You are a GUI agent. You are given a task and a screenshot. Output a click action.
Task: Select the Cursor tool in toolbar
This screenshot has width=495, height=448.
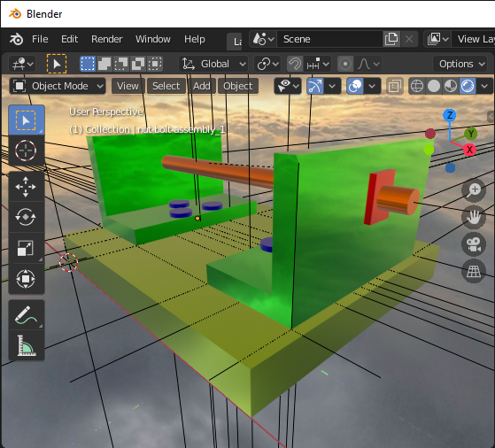(x=26, y=151)
